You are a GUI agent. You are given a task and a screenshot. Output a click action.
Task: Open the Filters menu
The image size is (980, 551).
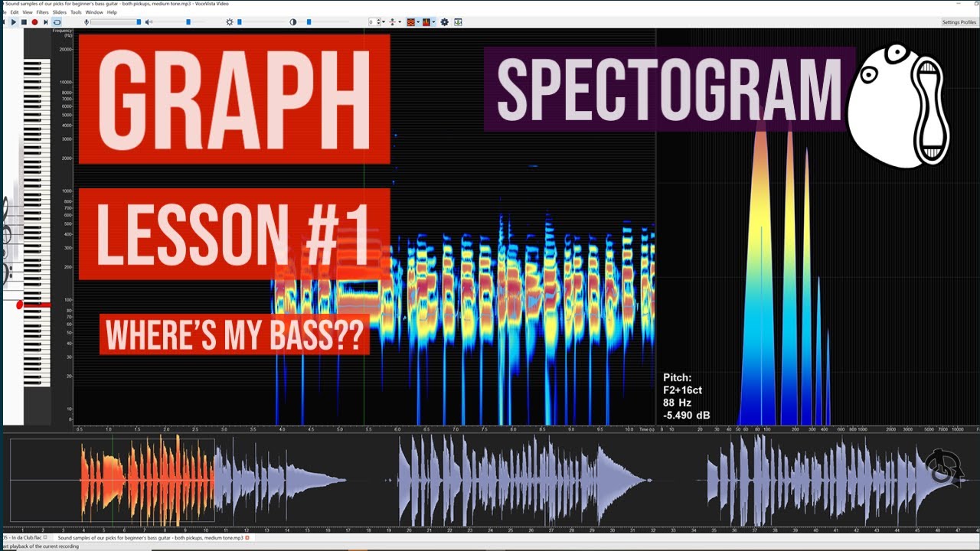[x=42, y=12]
